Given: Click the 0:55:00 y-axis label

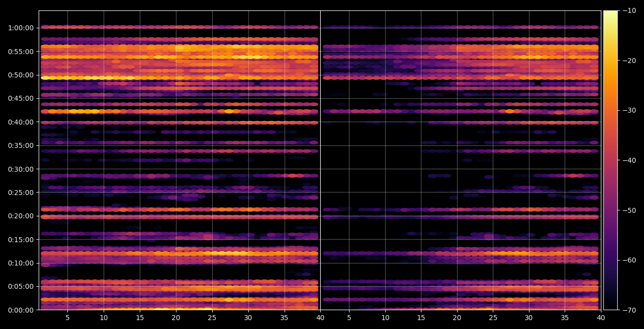Looking at the screenshot, I should click(x=20, y=51).
